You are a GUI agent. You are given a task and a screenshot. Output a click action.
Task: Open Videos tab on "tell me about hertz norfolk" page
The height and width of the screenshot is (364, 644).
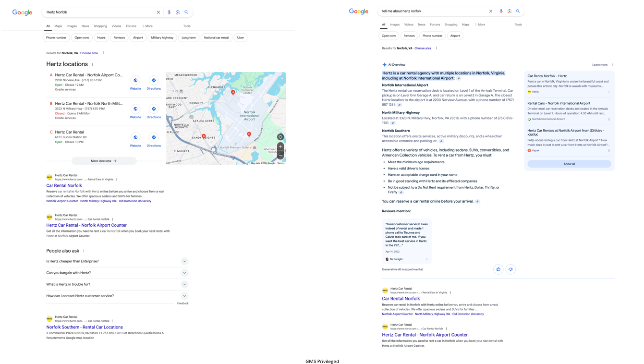[409, 24]
